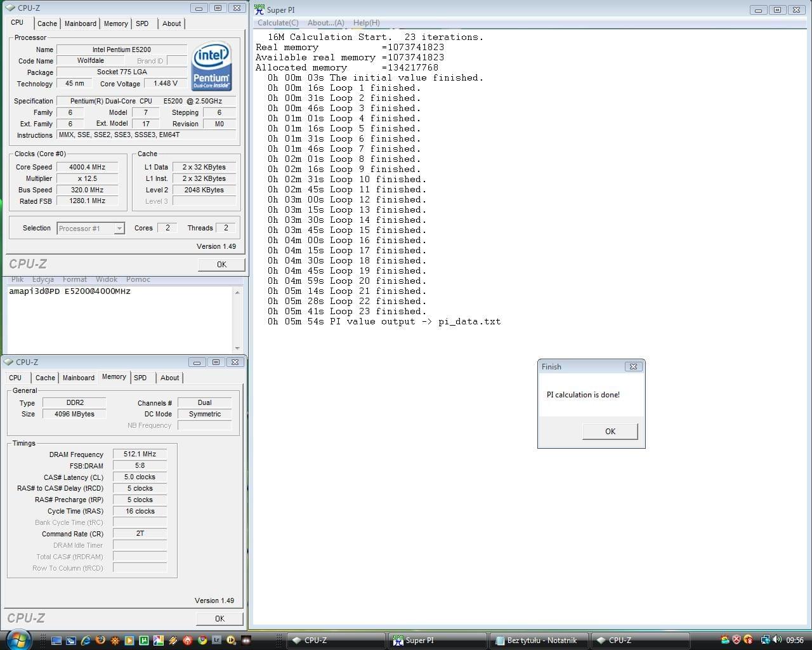Click OK in bottom CPU-Z Memory window
The height and width of the screenshot is (650, 812).
coord(219,618)
